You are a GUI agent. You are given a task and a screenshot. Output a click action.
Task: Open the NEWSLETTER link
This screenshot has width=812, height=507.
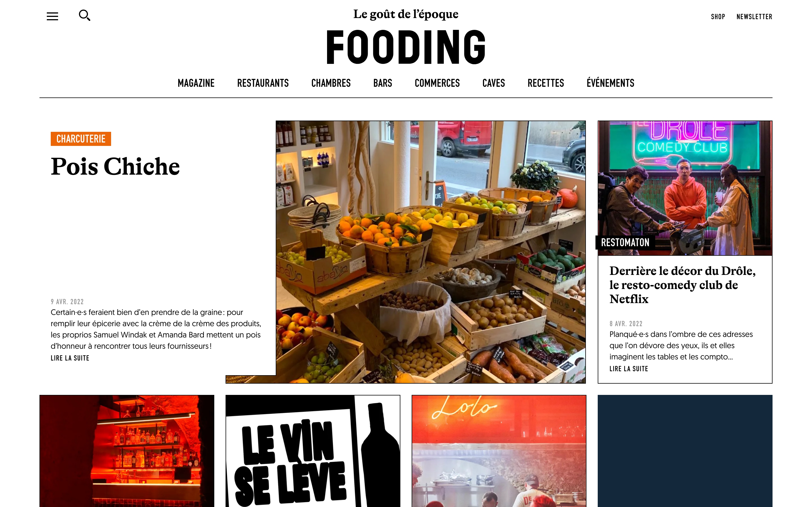point(754,17)
